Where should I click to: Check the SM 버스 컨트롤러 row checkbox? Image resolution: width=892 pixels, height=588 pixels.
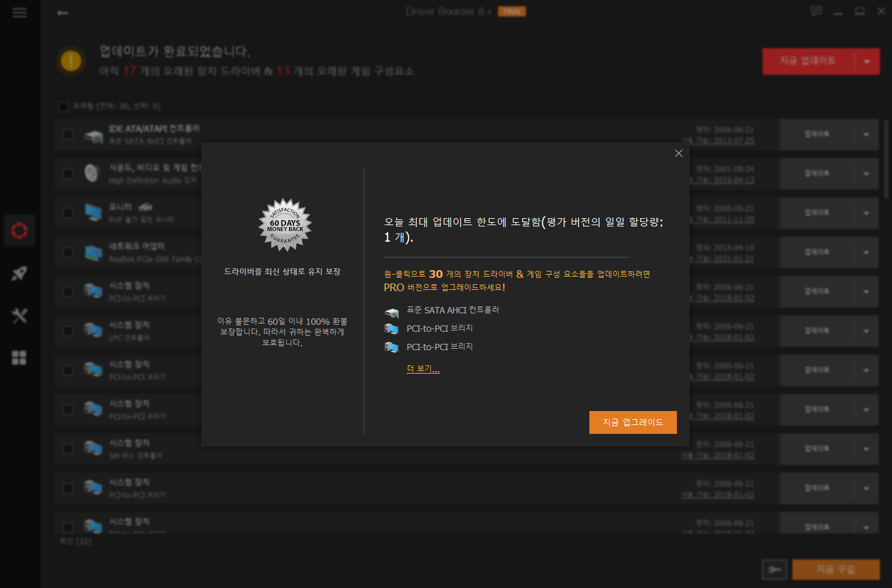coord(68,449)
